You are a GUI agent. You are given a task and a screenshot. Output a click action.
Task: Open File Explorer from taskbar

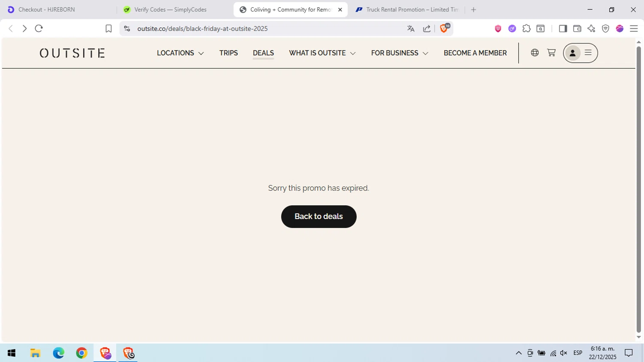tap(35, 353)
